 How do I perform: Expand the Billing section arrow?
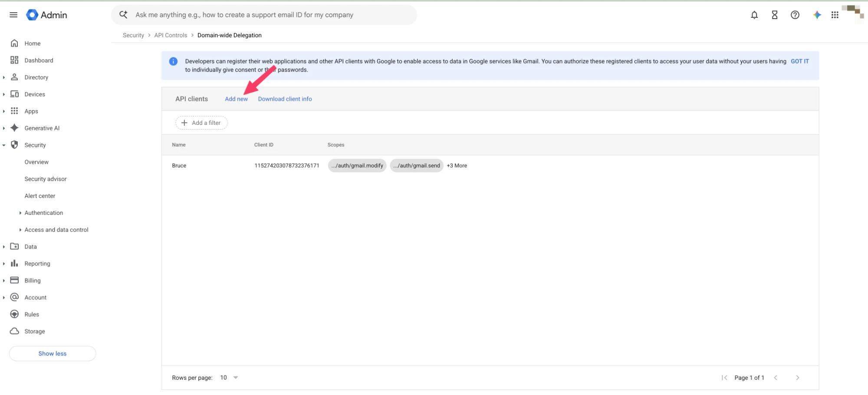(4, 281)
